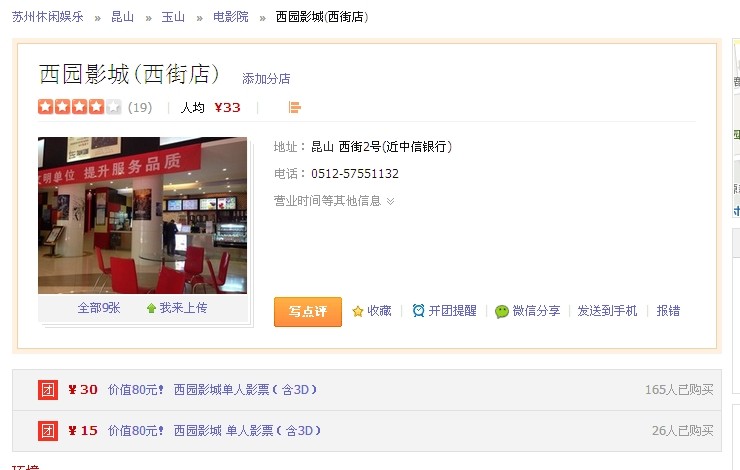Click 报错 to report an error
Screen dimensions: 740x470
coord(668,311)
